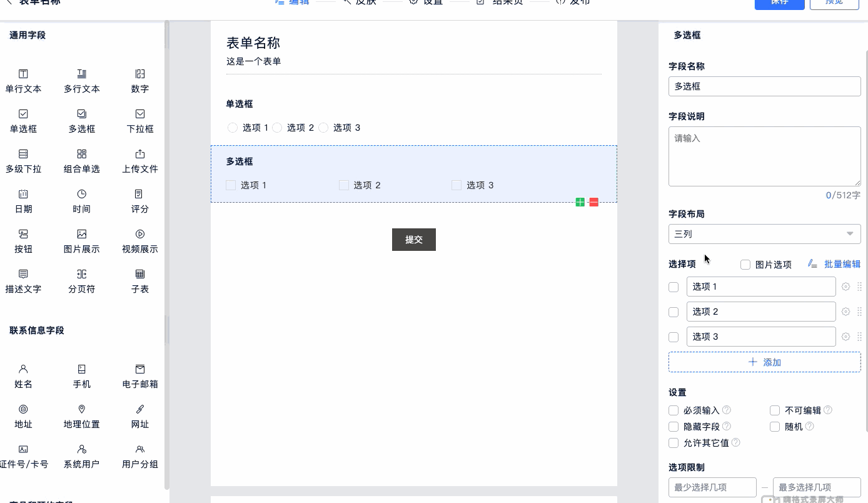
Task: Click the 上传文件 upload field icon
Action: coord(140,155)
